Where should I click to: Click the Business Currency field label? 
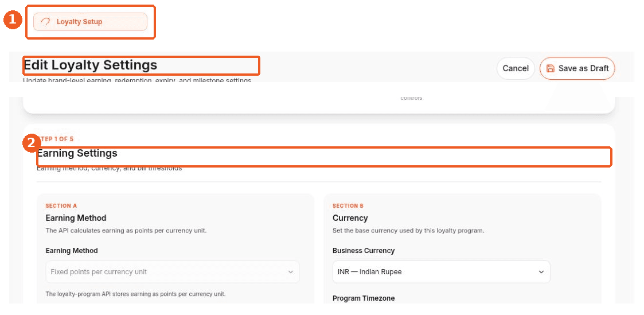pyautogui.click(x=364, y=251)
